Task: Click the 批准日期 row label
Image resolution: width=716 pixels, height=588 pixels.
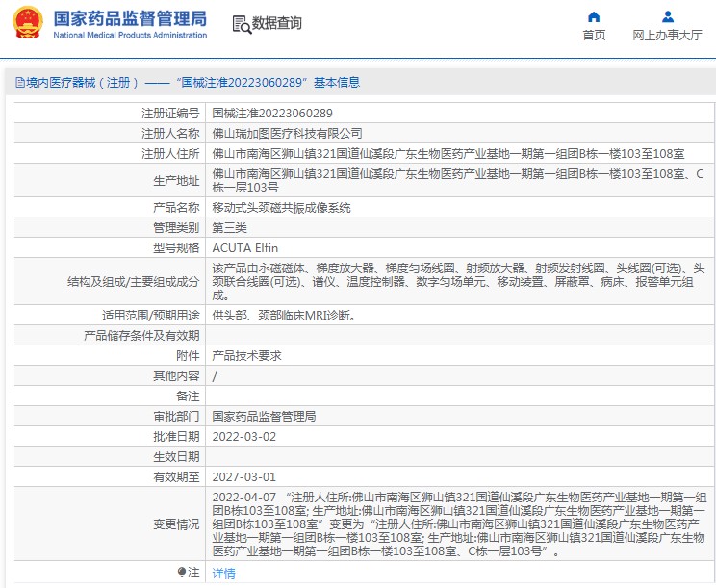Action: pos(176,437)
